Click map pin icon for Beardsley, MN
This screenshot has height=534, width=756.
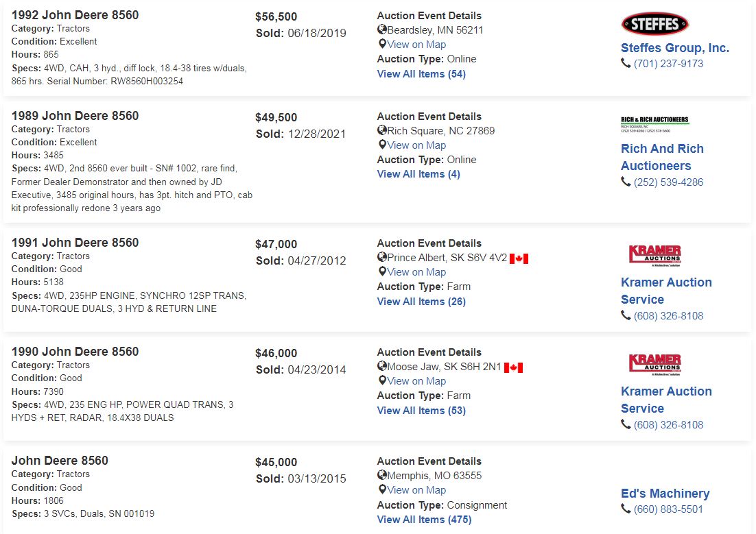coord(382,45)
